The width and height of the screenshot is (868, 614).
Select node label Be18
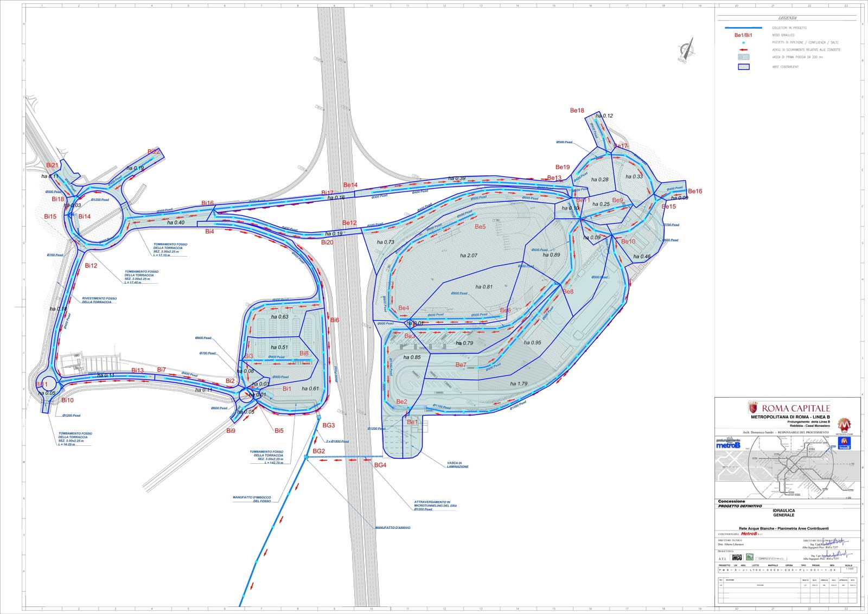tap(577, 111)
